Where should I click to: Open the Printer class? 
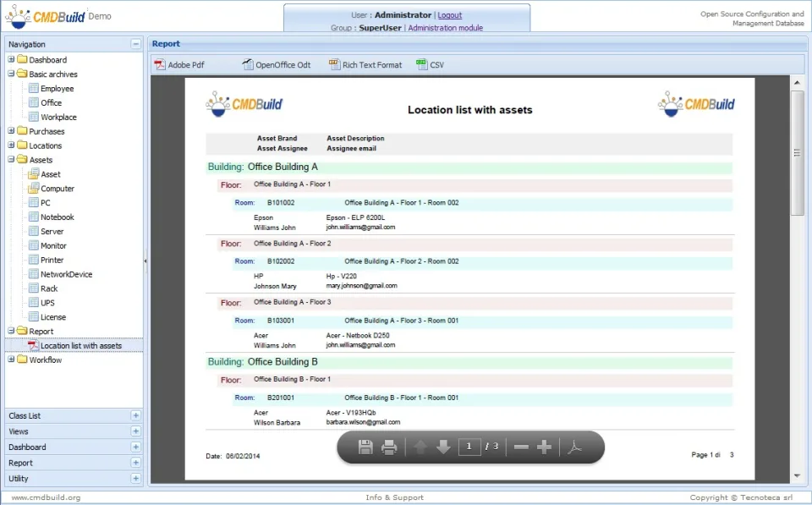[x=52, y=260]
